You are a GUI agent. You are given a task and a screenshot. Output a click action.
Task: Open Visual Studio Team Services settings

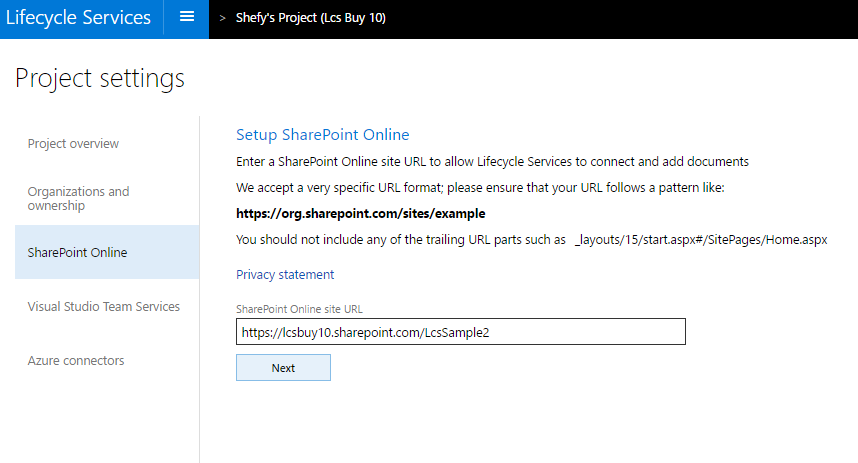point(103,307)
